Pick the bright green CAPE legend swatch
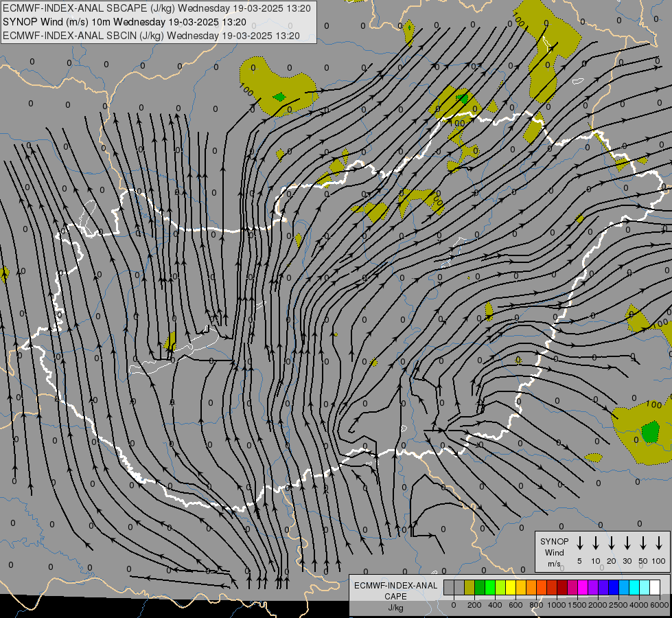 (490, 587)
